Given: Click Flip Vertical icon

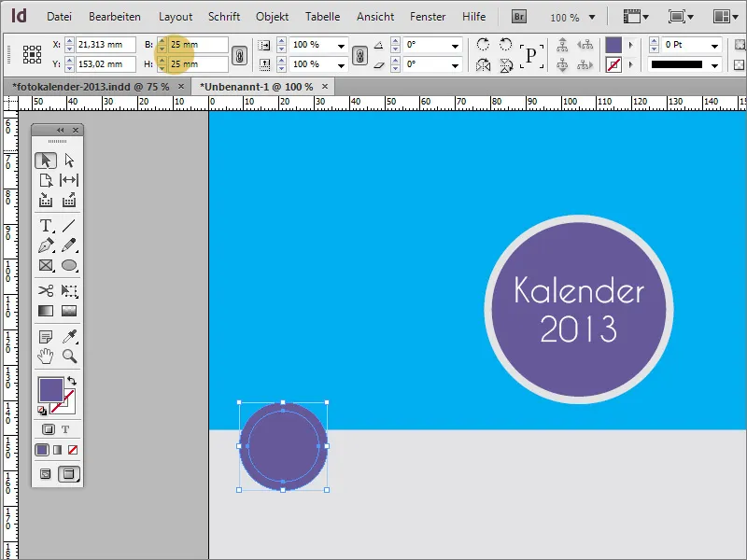Looking at the screenshot, I should pos(506,64).
